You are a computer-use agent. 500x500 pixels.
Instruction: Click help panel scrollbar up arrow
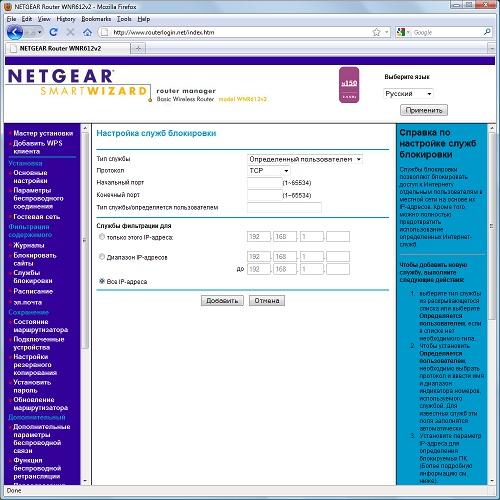[492, 128]
